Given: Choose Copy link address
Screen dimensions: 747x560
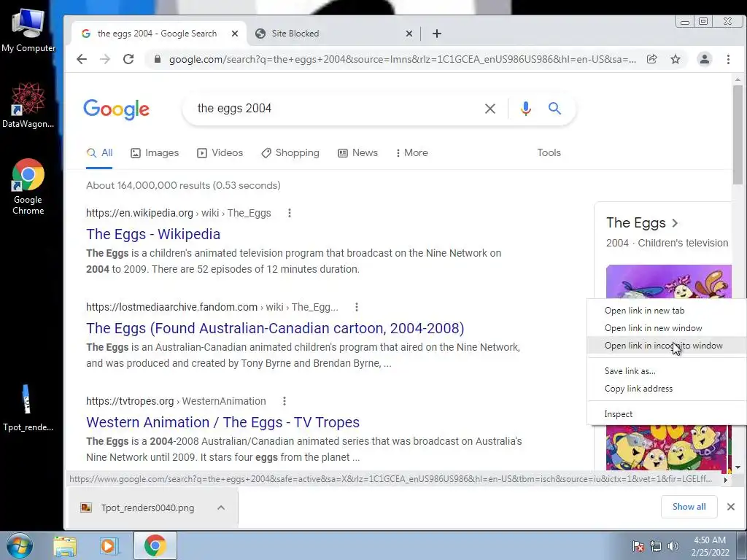Looking at the screenshot, I should click(667, 389).
